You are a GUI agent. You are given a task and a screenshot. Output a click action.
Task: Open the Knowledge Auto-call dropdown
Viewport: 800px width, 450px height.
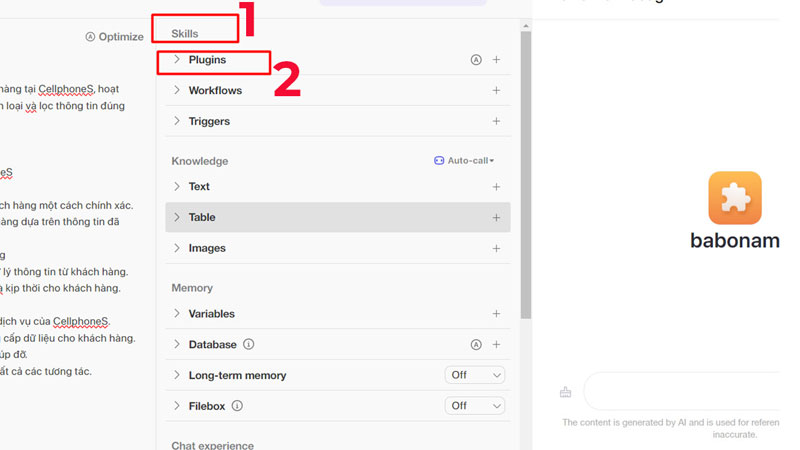(464, 161)
